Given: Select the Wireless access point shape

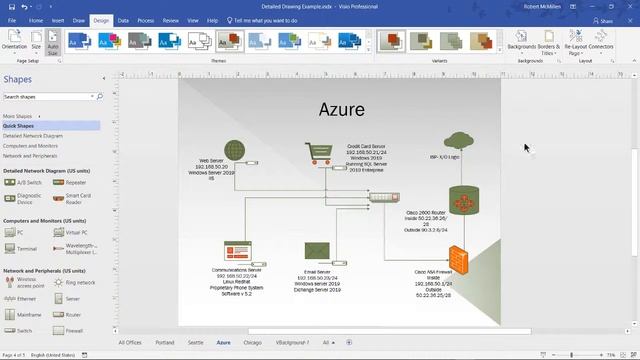Looking at the screenshot, I should point(24,282).
